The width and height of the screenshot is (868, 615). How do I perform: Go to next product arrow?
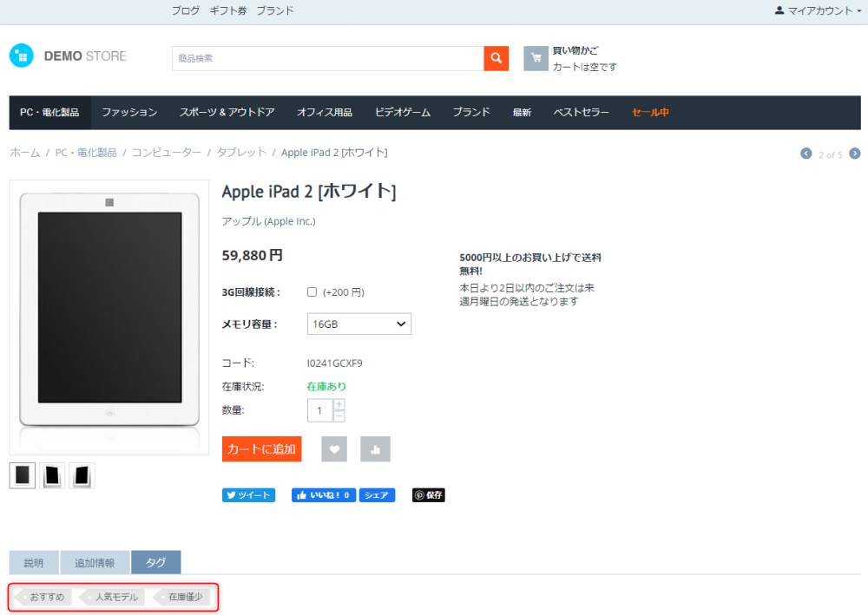tap(855, 154)
